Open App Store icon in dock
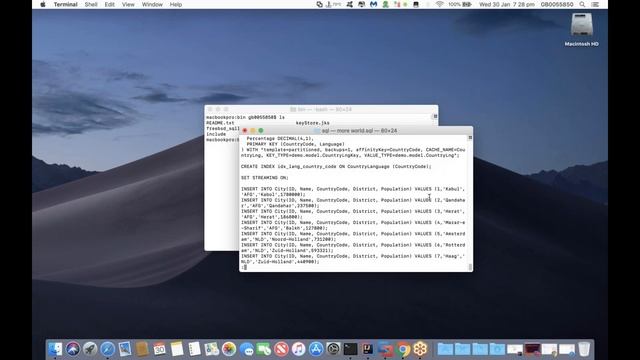Viewport: 640px width, 360px height. 316,349
